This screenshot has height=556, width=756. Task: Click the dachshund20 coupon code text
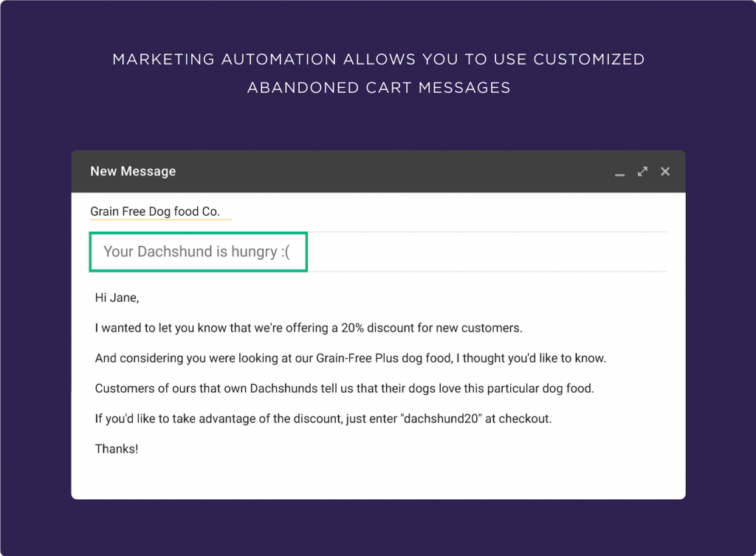441,419
